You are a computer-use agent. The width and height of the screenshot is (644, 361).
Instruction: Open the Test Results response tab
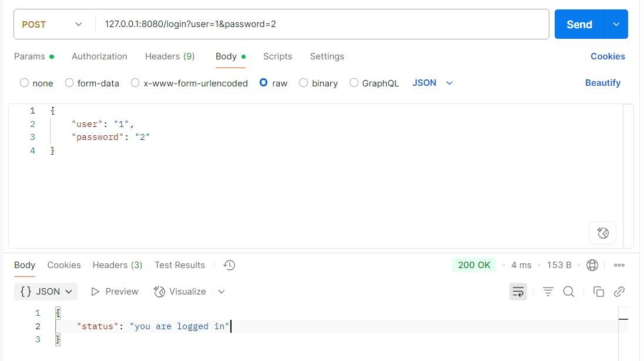click(x=179, y=265)
